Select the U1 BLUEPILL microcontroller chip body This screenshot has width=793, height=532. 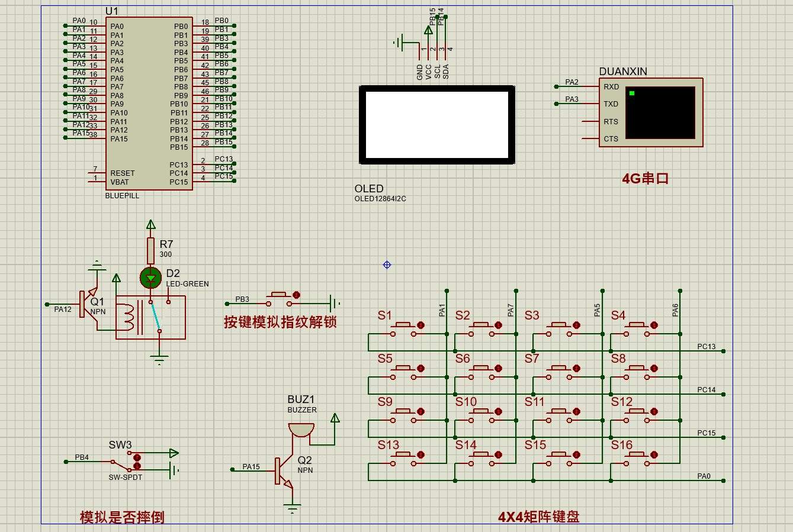point(149,104)
